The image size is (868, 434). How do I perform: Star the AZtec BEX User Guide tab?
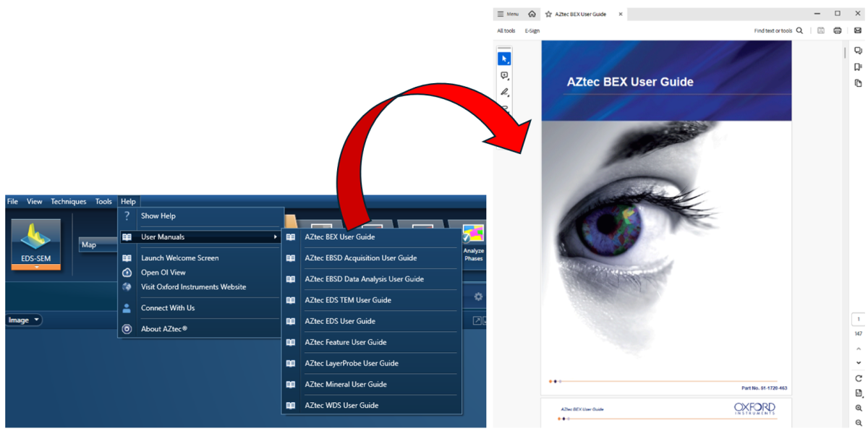click(548, 14)
